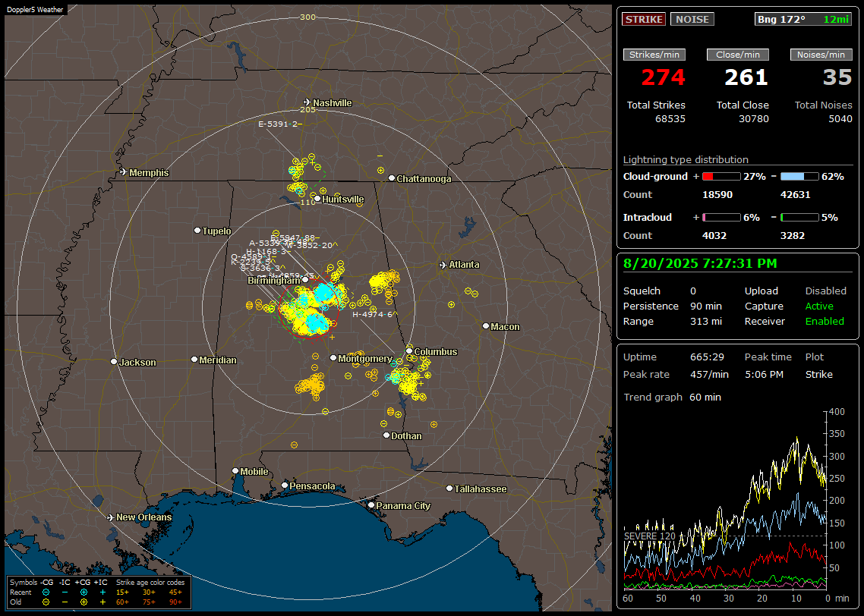Click the 261 close per minute value
This screenshot has height=616, width=864.
[746, 77]
